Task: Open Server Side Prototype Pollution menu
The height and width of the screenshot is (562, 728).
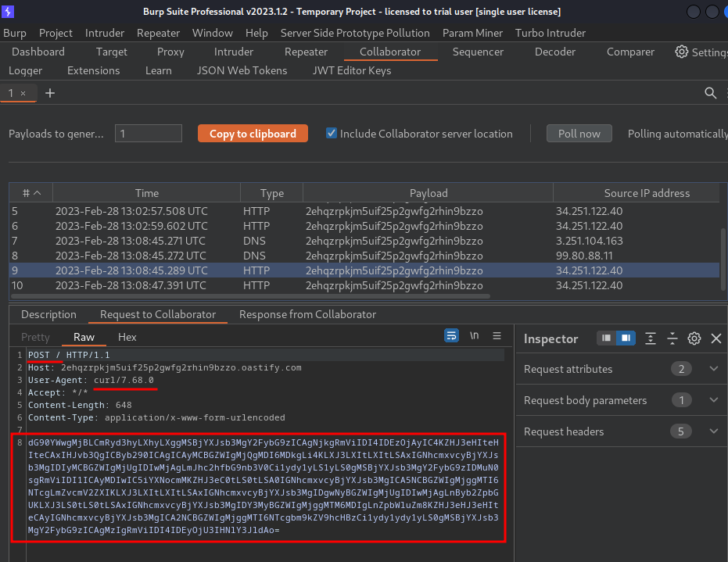Action: 355,33
